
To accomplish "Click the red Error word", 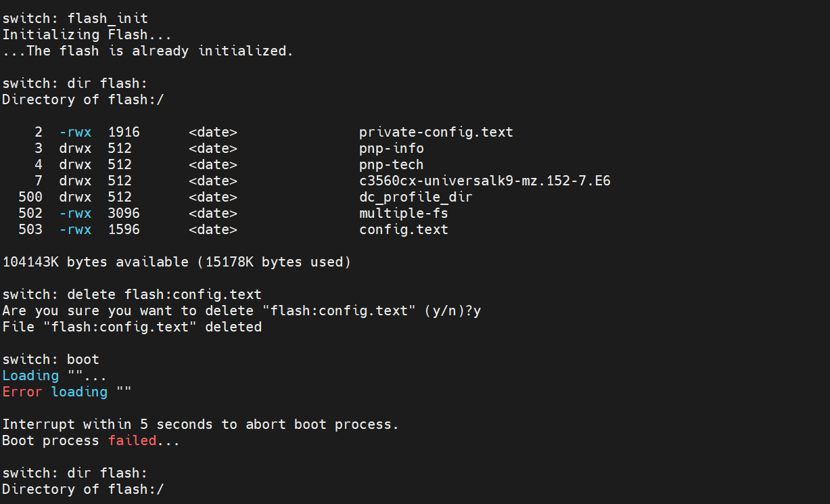I will tap(22, 392).
